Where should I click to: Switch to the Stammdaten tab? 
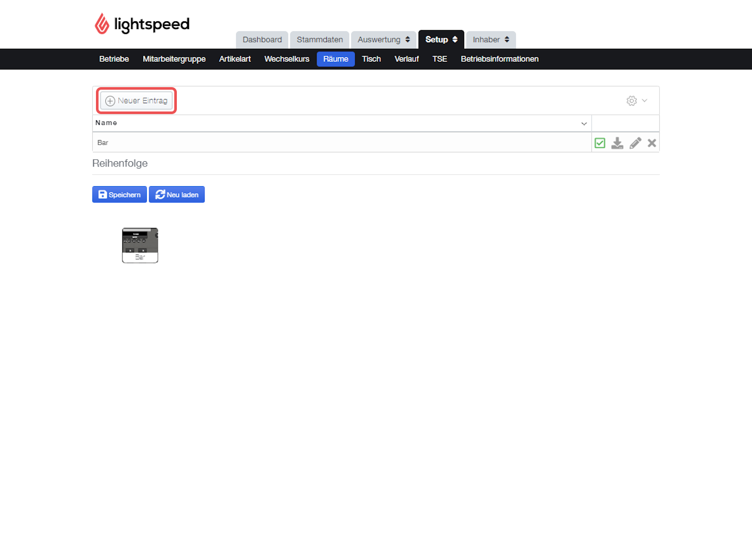coord(319,40)
